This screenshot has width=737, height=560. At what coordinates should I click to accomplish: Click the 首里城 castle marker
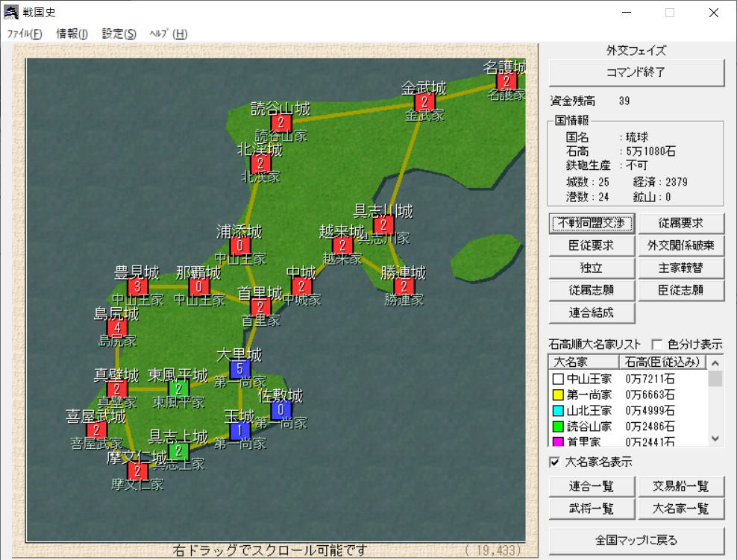(260, 306)
